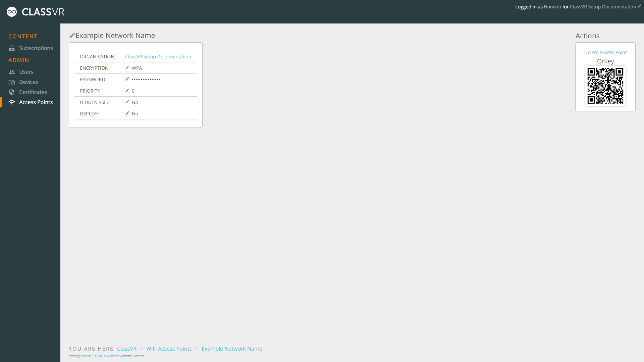Click the PRIORITY row label
The width and height of the screenshot is (644, 362).
tap(90, 91)
